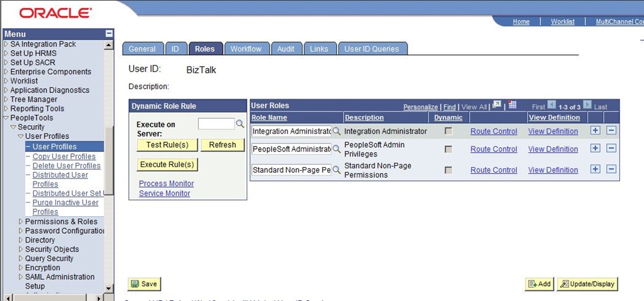Open Copy User Profiles menu item
This screenshot has width=644, height=301.
(64, 156)
